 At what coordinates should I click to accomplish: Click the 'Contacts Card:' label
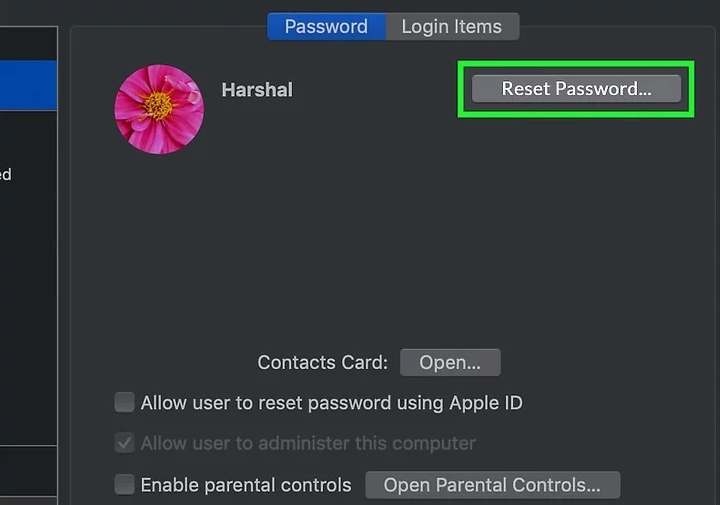click(x=322, y=362)
